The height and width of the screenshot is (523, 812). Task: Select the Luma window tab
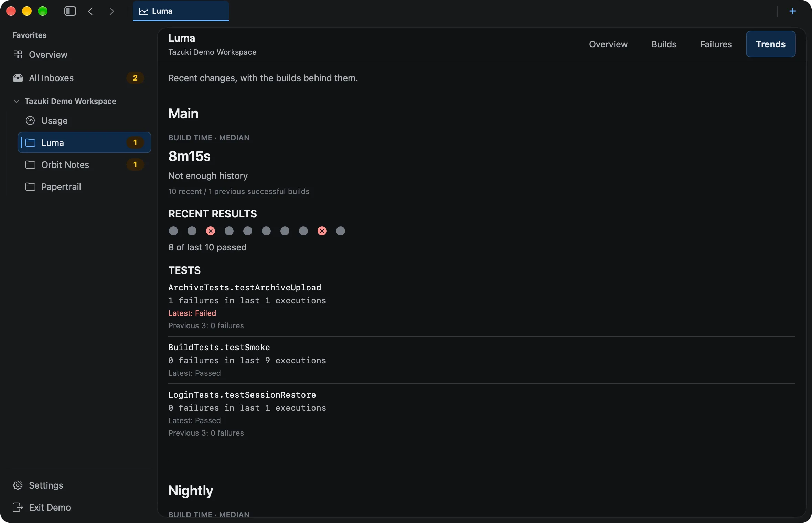[x=181, y=11]
